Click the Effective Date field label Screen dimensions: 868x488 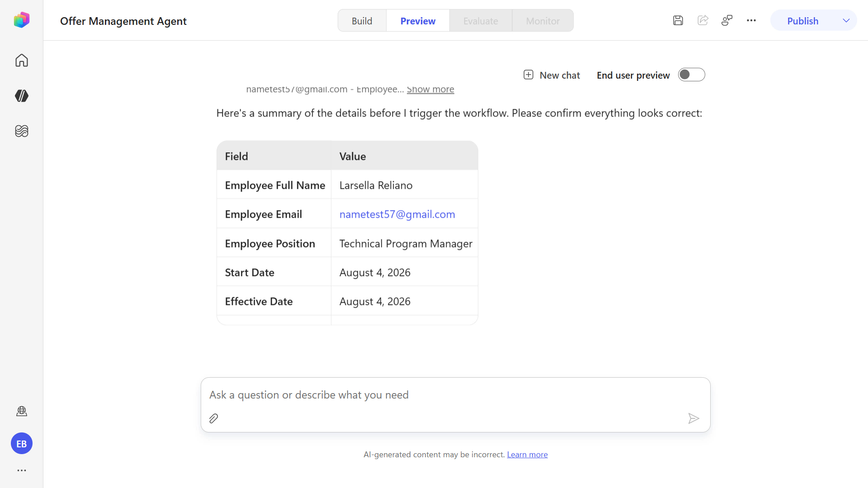(259, 301)
